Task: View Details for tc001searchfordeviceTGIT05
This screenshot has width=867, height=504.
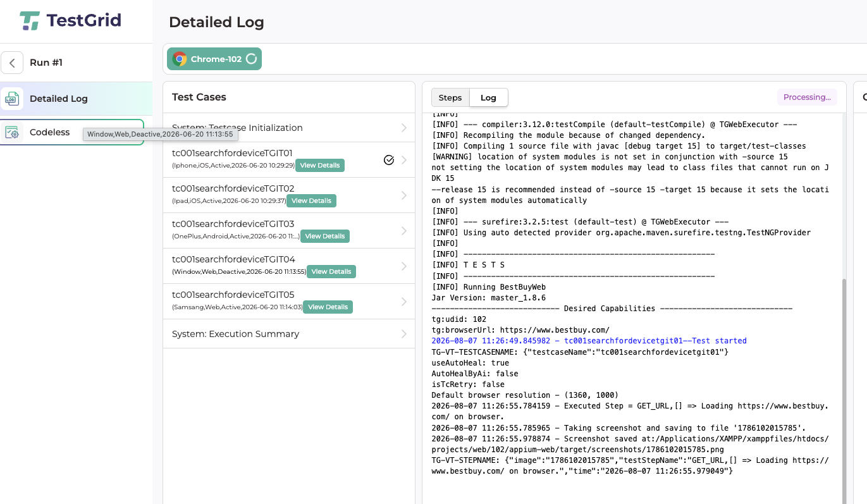Action: coord(328,307)
